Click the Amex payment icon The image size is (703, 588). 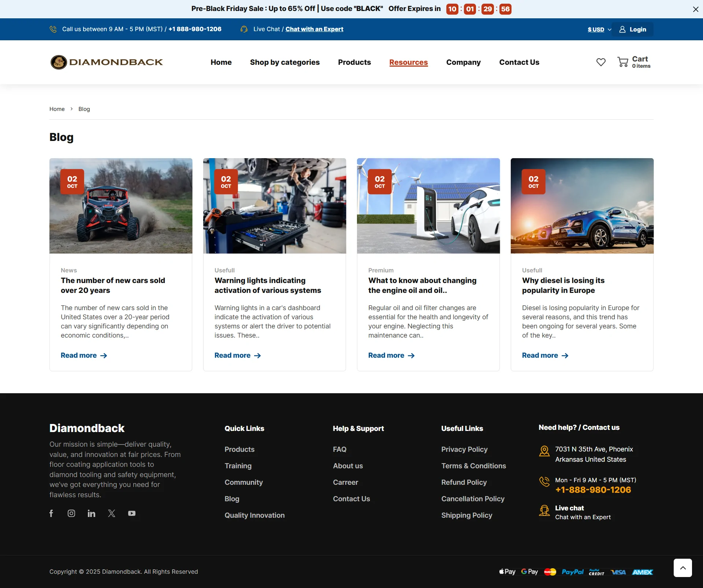pyautogui.click(x=642, y=572)
